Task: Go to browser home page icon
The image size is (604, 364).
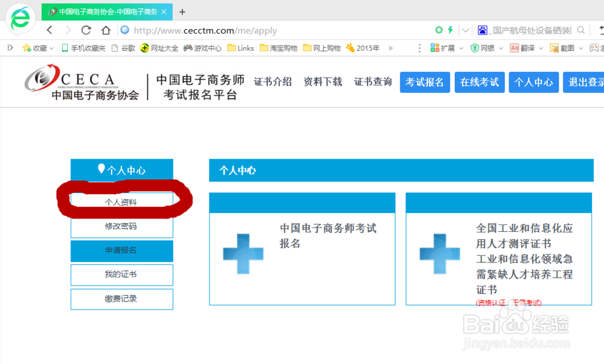Action: [106, 30]
